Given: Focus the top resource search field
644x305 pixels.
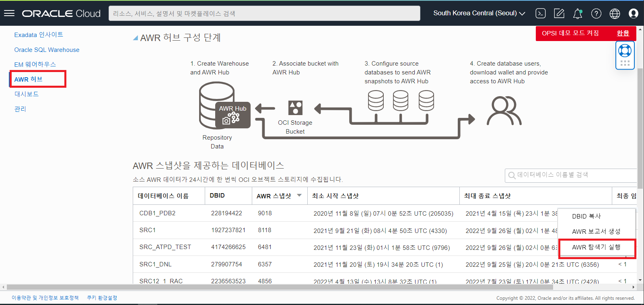Looking at the screenshot, I should point(264,13).
